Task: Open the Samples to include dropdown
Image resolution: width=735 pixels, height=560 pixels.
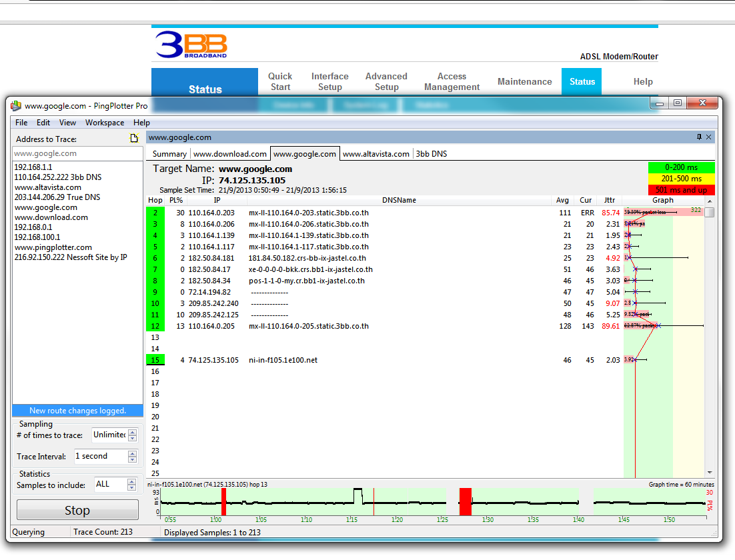Action: tap(110, 484)
